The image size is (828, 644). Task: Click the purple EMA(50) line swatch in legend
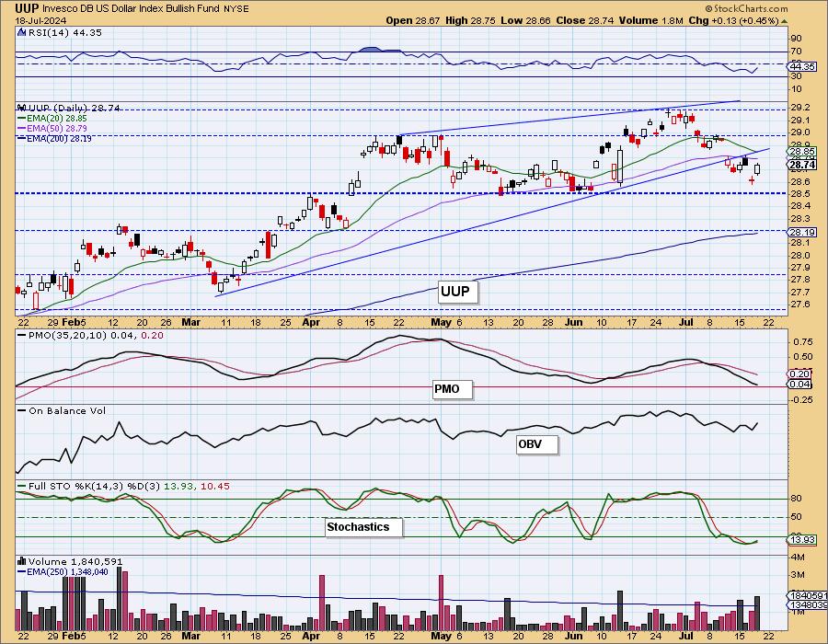22,128
